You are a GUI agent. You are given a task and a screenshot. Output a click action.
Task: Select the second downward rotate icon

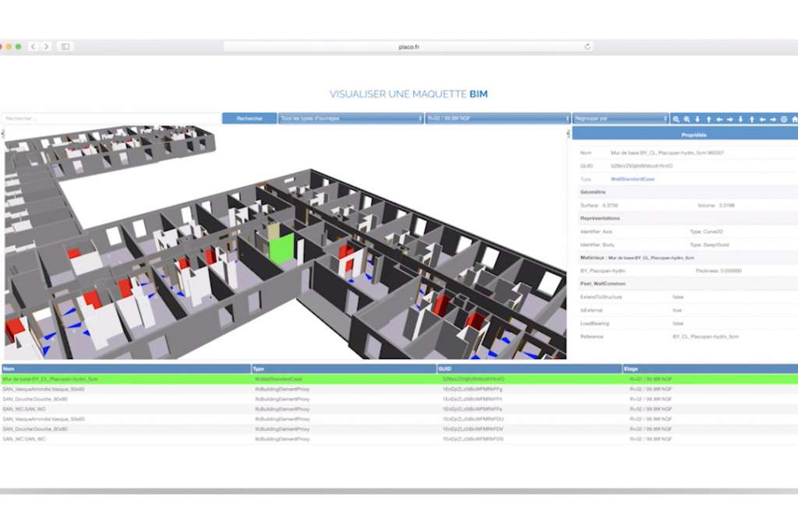click(x=740, y=119)
